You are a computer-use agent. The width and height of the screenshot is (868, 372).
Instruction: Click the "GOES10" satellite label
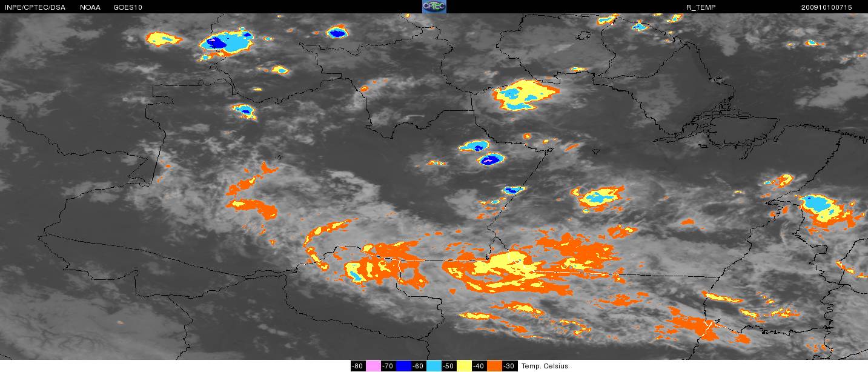point(127,7)
